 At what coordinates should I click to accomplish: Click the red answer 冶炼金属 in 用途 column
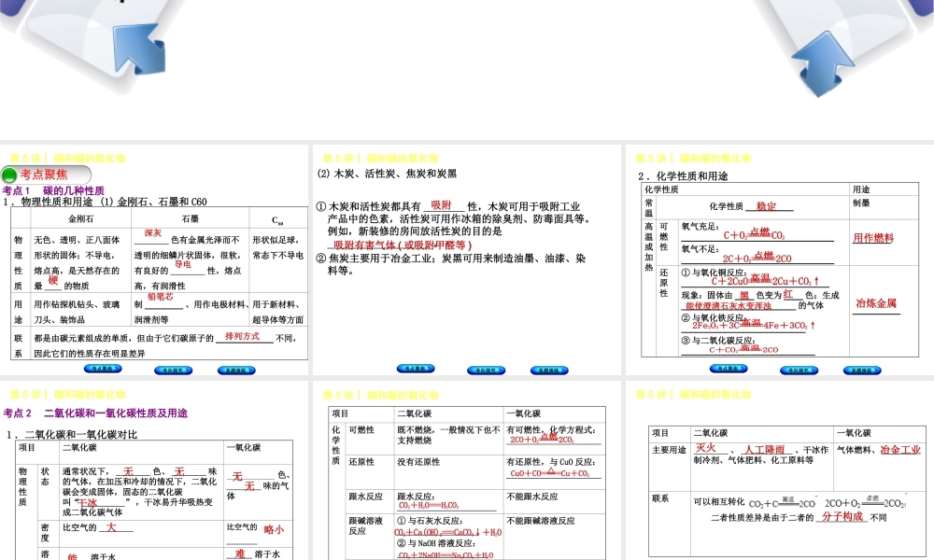tap(875, 302)
